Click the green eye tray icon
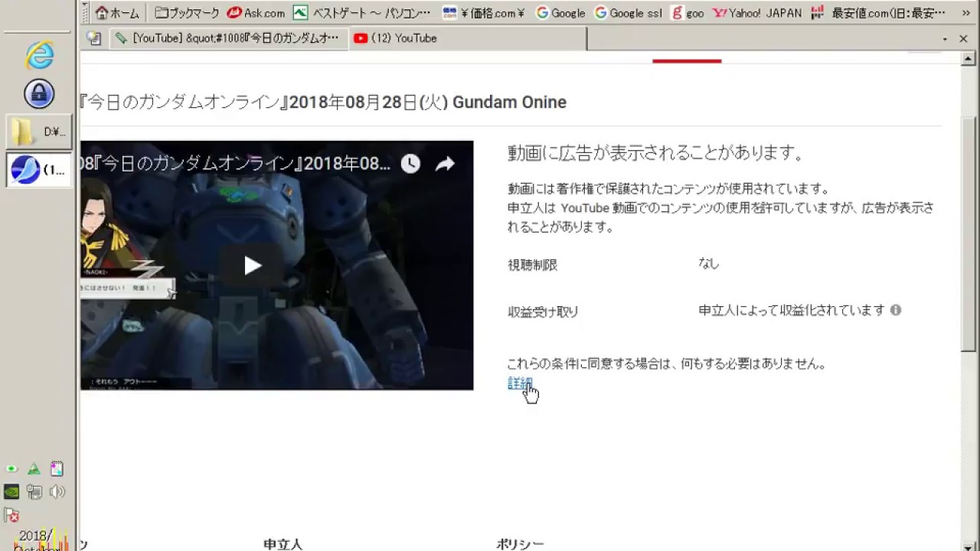The image size is (980, 551). [x=11, y=469]
